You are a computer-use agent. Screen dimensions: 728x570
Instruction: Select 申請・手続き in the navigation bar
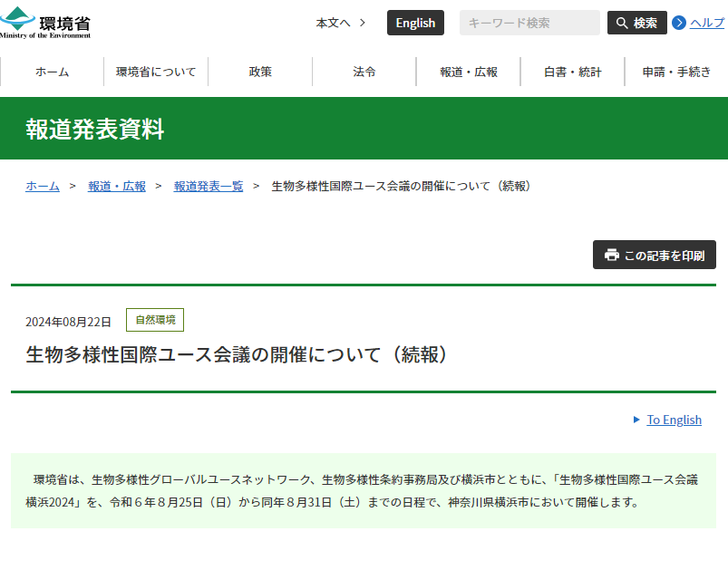click(675, 72)
